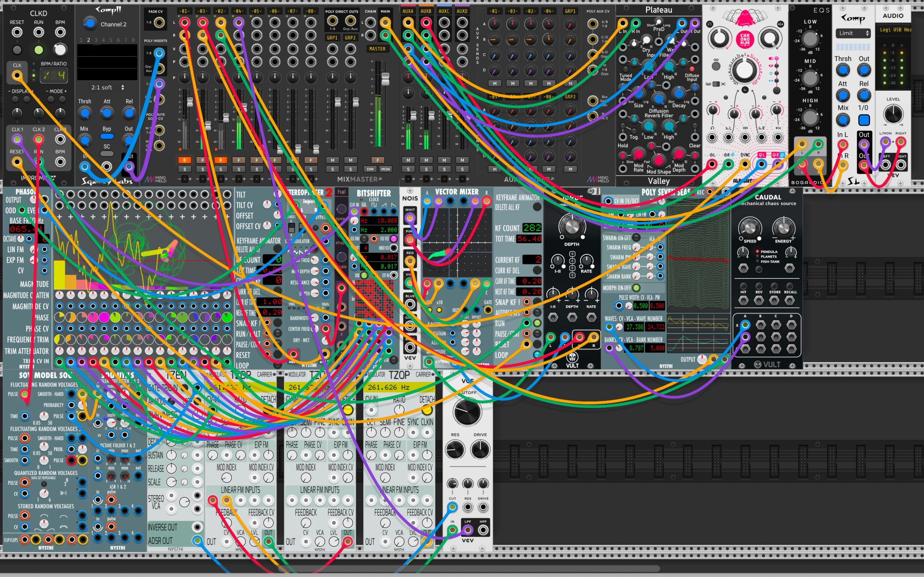924x577 pixels.
Task: Select channel 3 in Comp II channel row
Action: click(96, 40)
